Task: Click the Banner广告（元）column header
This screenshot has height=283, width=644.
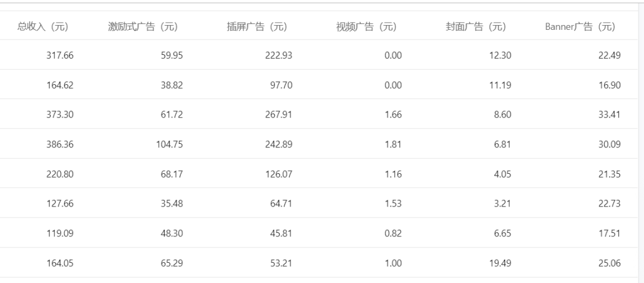Action: click(581, 27)
